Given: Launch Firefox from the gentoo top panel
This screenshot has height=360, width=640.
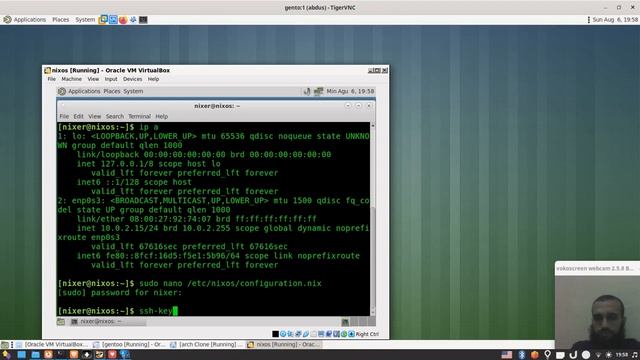Looking at the screenshot, I should pos(123,20).
